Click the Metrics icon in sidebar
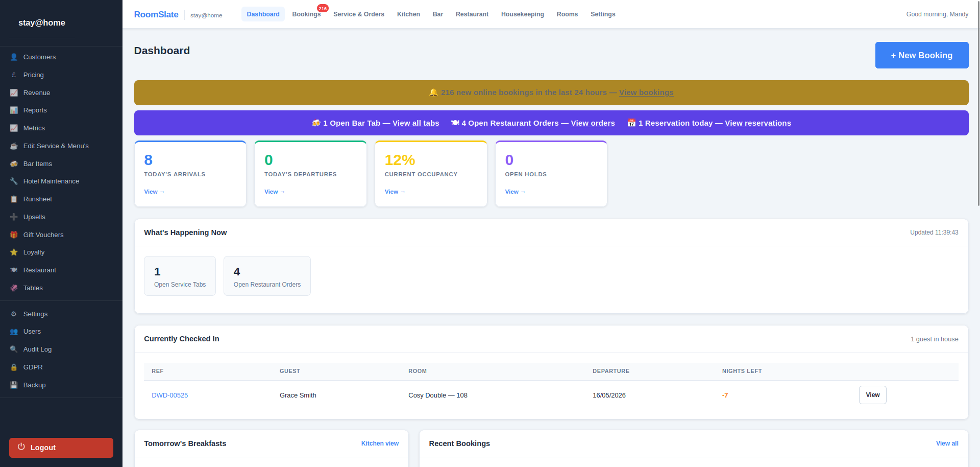Screen dimensions: 980x467 (14, 128)
